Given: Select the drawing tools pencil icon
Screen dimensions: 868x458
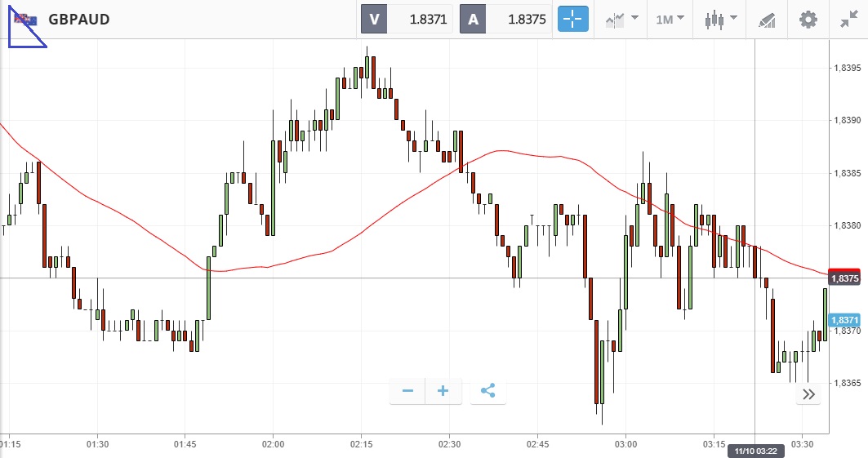Looking at the screenshot, I should coord(767,19).
